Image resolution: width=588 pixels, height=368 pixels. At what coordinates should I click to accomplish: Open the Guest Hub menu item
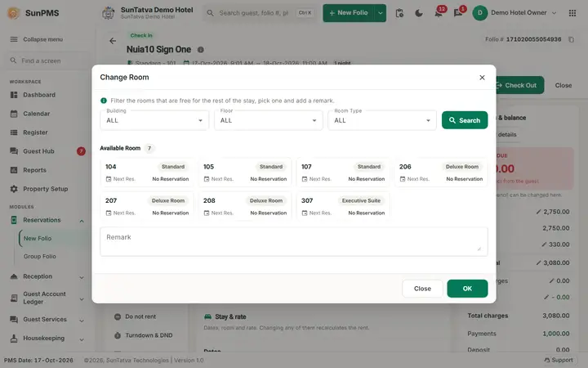tap(38, 151)
